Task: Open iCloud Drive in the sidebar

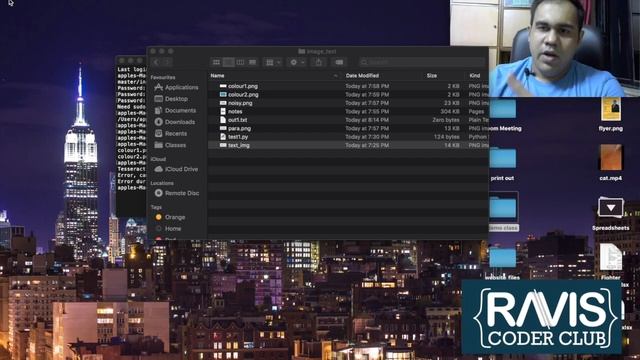Action: point(176,169)
